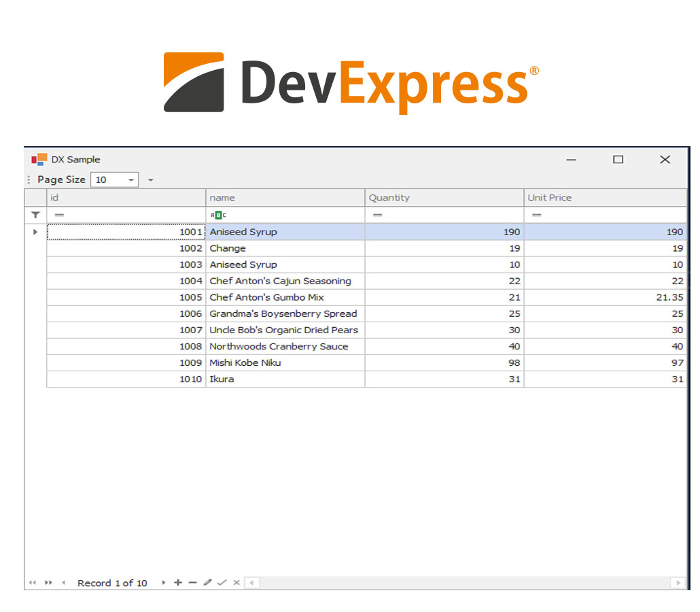Click the cancel edit X navigator button

237,583
